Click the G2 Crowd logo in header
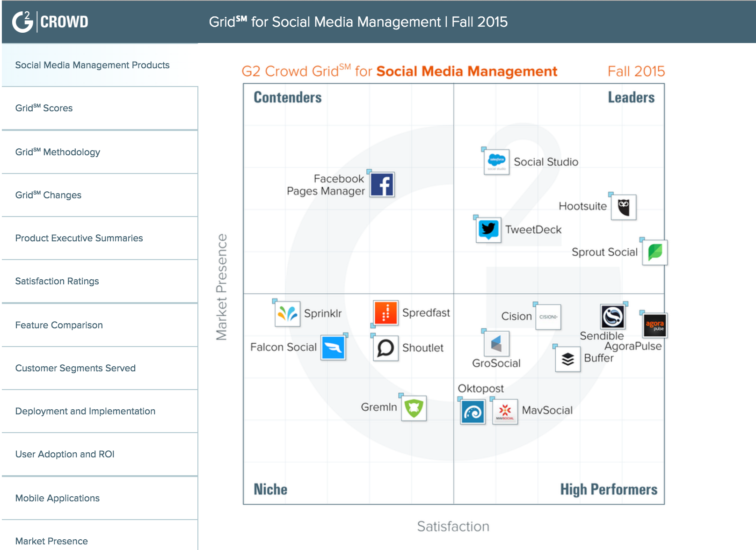This screenshot has width=756, height=550. tap(50, 22)
